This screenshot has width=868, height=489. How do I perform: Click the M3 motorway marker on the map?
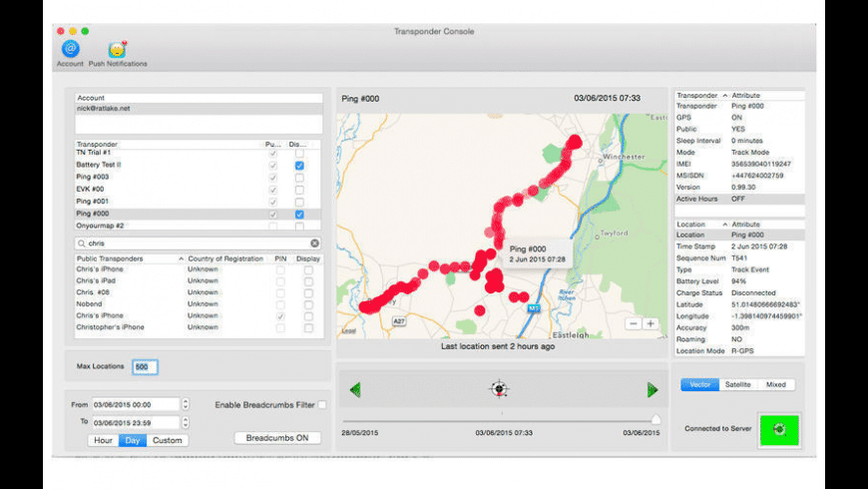[x=533, y=308]
